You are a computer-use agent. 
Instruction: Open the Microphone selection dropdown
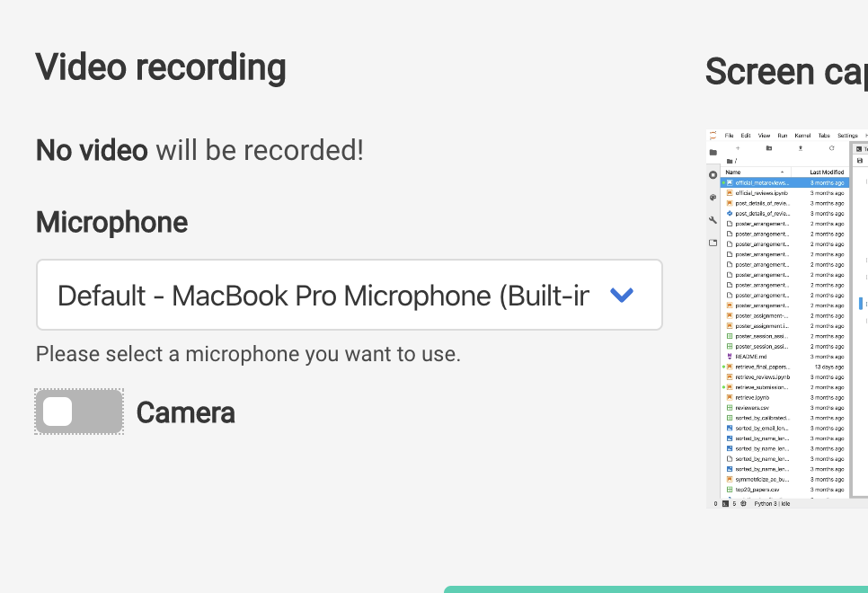[350, 295]
